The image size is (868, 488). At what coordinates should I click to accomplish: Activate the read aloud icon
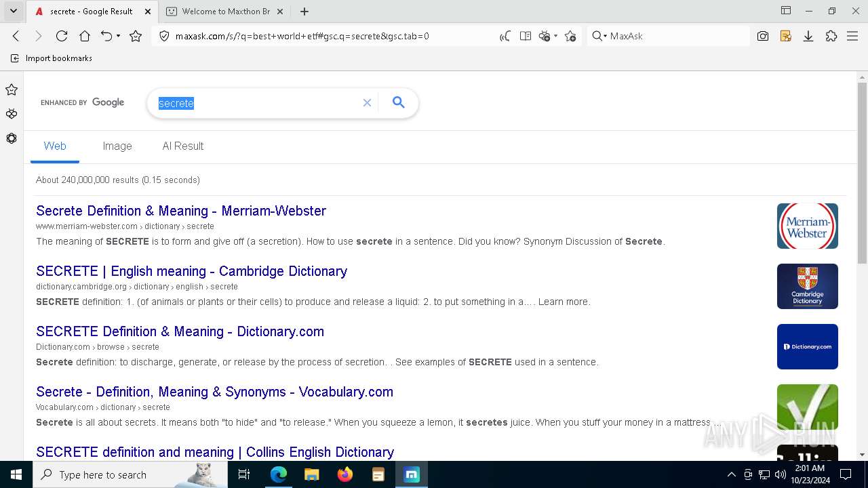tap(505, 36)
